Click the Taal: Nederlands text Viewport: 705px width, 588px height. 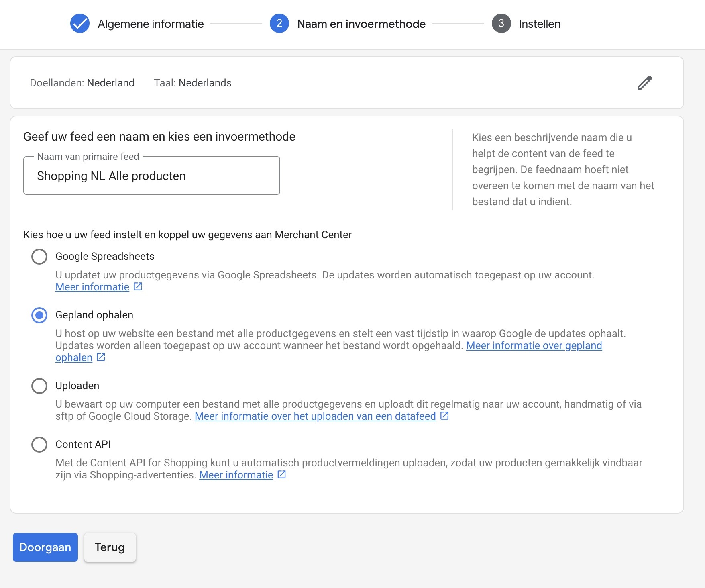point(193,83)
